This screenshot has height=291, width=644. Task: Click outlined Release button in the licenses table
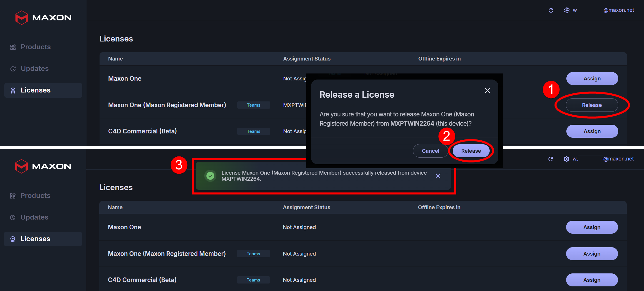click(592, 105)
